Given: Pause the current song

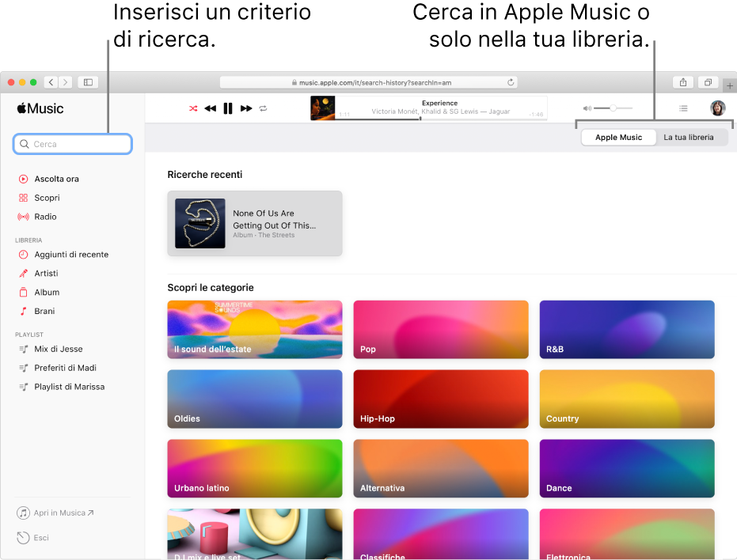Looking at the screenshot, I should tap(228, 108).
